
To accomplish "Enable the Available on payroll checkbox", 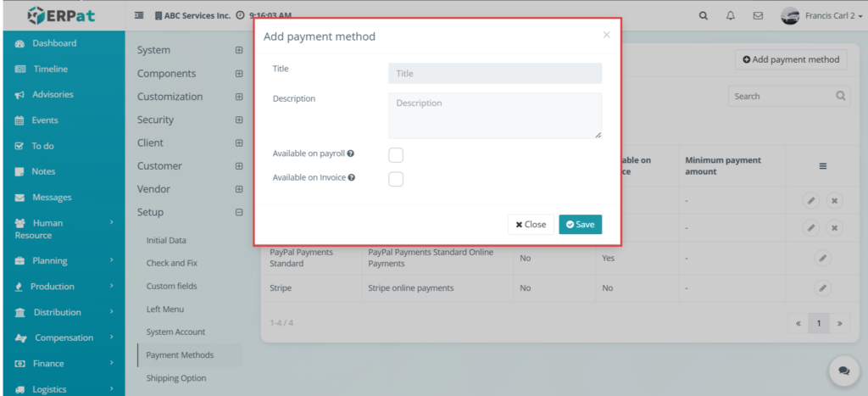I will [x=396, y=155].
